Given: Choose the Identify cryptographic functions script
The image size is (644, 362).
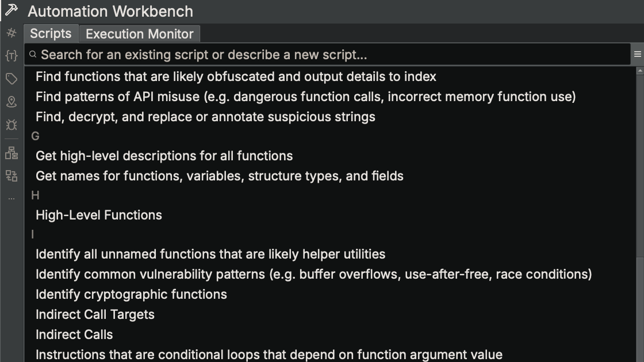Looking at the screenshot, I should [x=131, y=294].
